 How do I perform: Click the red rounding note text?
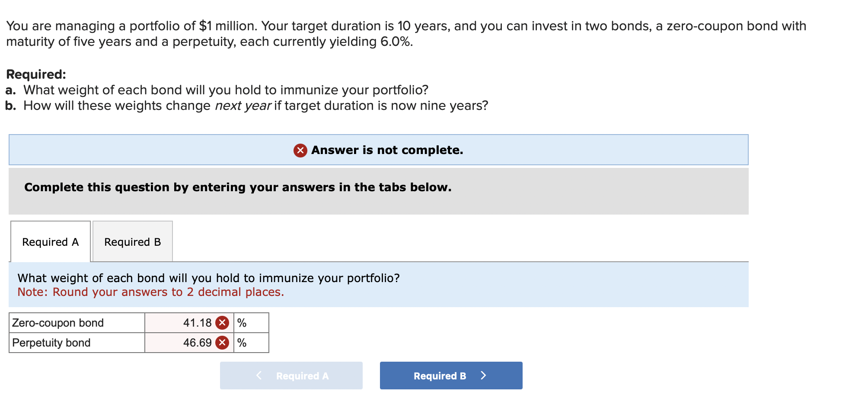click(150, 292)
